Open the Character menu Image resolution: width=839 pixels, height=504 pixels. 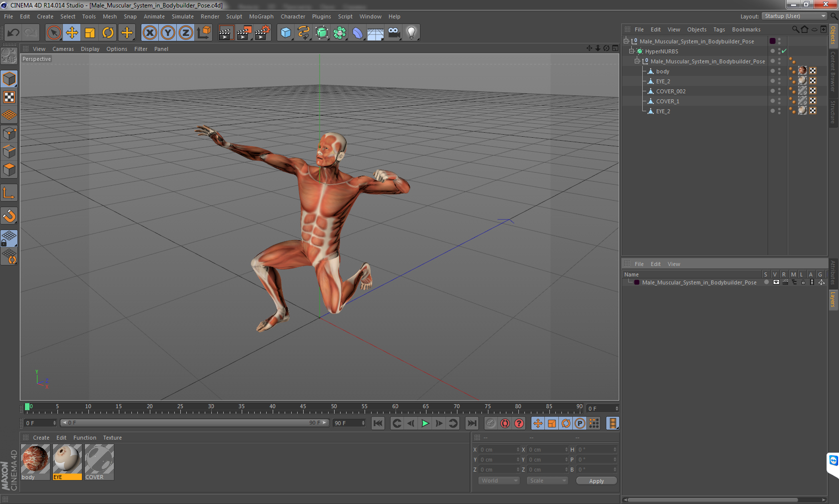point(293,16)
